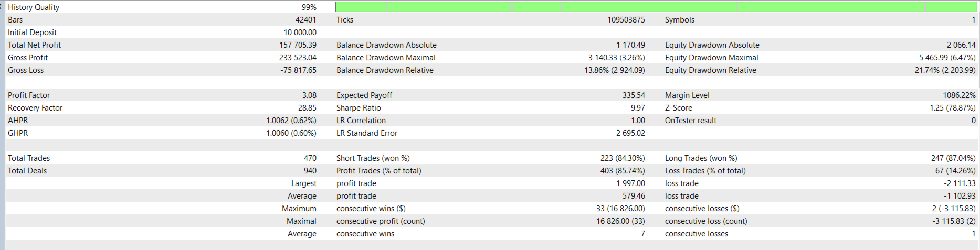
Task: Click consecutive loss (count) value -3 115.83 (2)
Action: [x=954, y=221]
